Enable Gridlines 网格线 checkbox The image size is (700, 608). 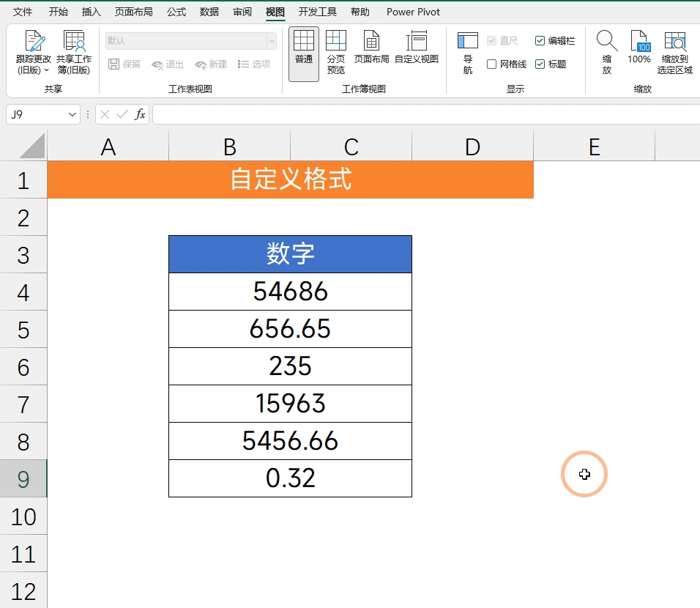pyautogui.click(x=491, y=64)
